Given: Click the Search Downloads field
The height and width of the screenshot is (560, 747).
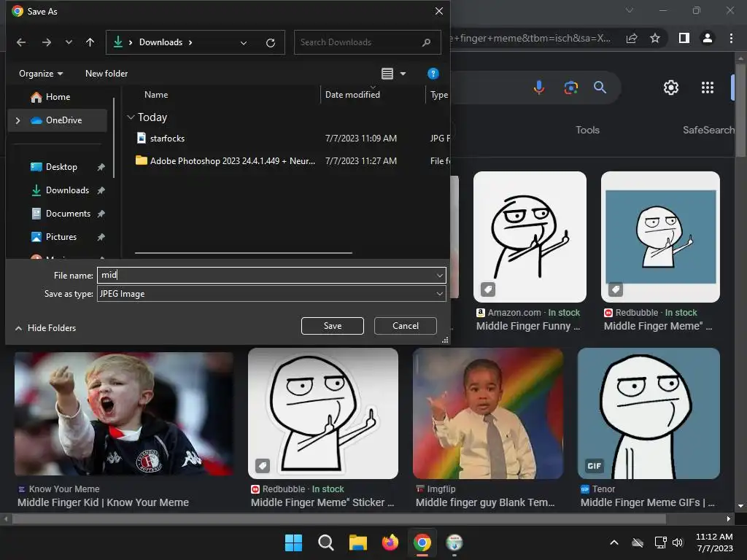Looking at the screenshot, I should 367,42.
